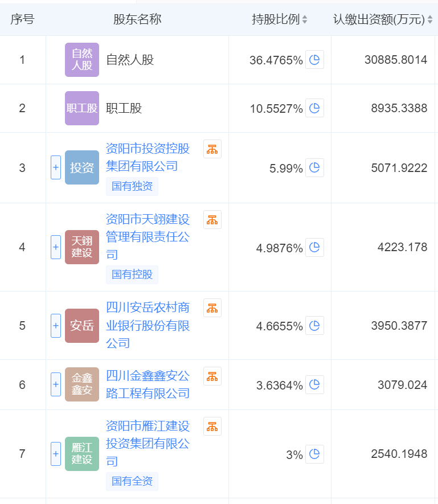438x504 pixels.
Task: Click the 3950.3877 capital amount
Action: [399, 326]
